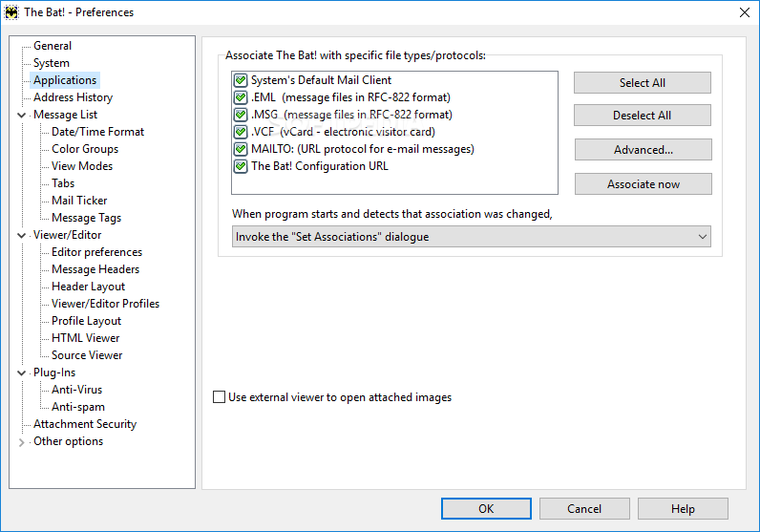
Task: Collapse the Plug-Ins tree node
Action: (x=21, y=372)
